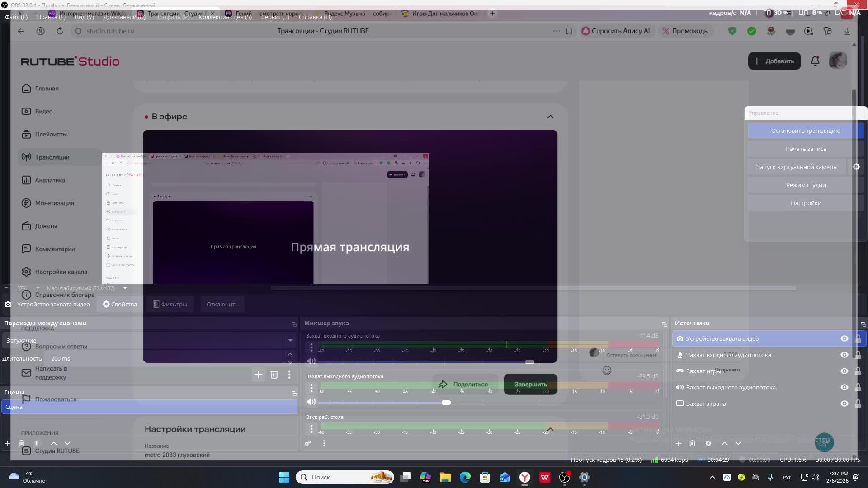Open OBS Studio from the taskbar
Viewport: 868px width, 488px height.
coord(565,477)
